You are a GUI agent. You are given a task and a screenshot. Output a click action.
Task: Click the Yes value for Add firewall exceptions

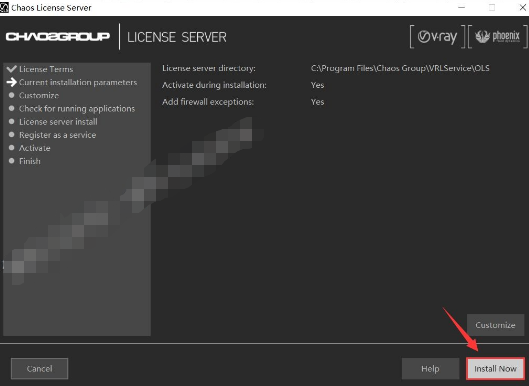(x=317, y=102)
